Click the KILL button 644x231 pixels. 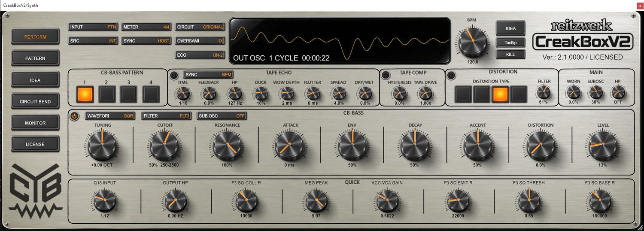510,55
